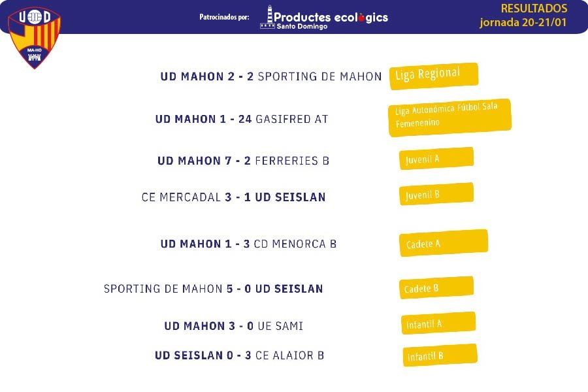Click the UD Mahon club crest logo
The height and width of the screenshot is (392, 588).
34,37
